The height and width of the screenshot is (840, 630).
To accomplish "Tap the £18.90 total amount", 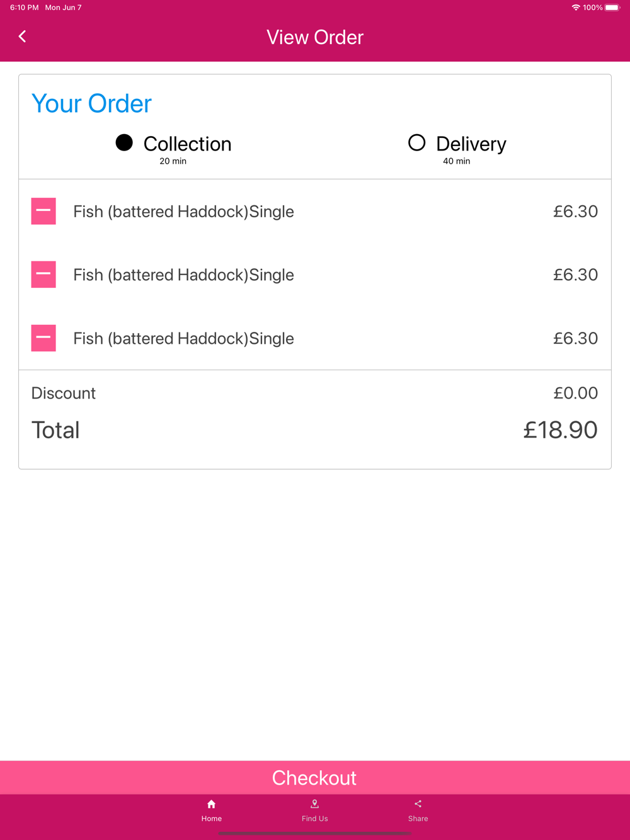I will coord(560,430).
